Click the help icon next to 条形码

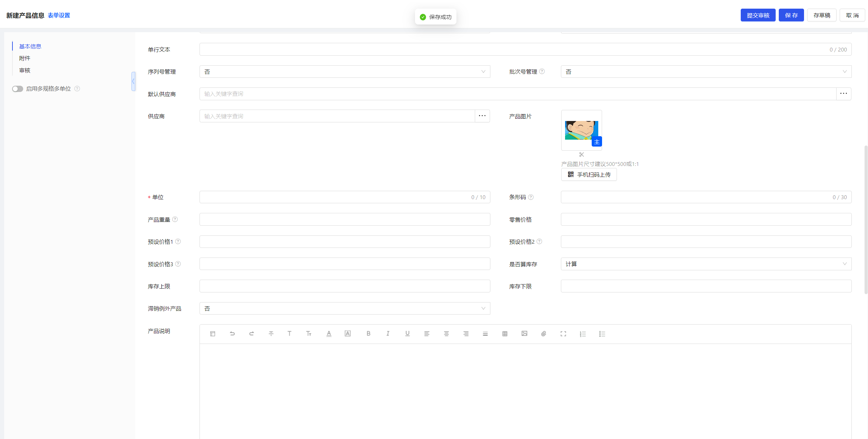(531, 197)
